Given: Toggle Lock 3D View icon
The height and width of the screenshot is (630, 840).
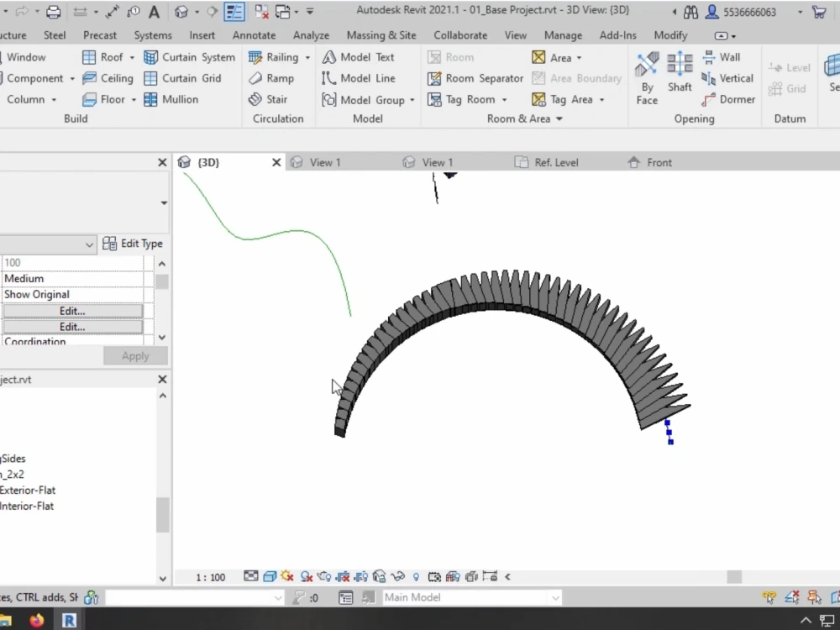Looking at the screenshot, I should 380,576.
